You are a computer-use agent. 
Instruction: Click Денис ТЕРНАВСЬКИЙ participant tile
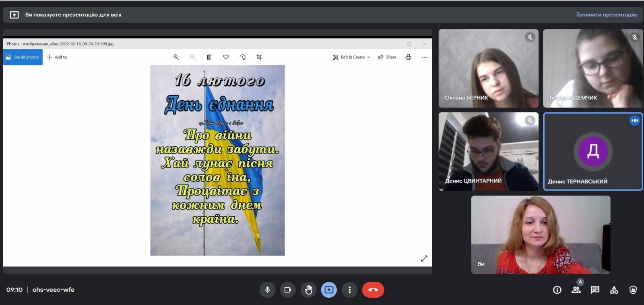pos(593,151)
